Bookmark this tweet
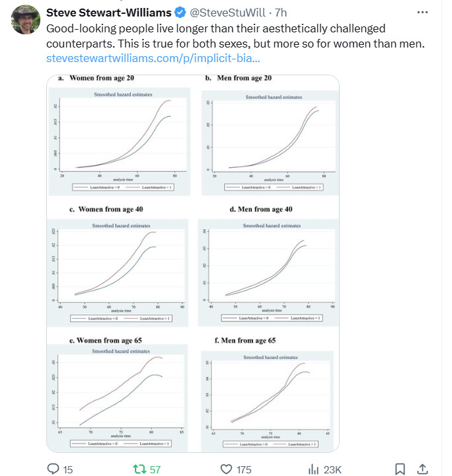The height and width of the screenshot is (476, 452). point(400,469)
